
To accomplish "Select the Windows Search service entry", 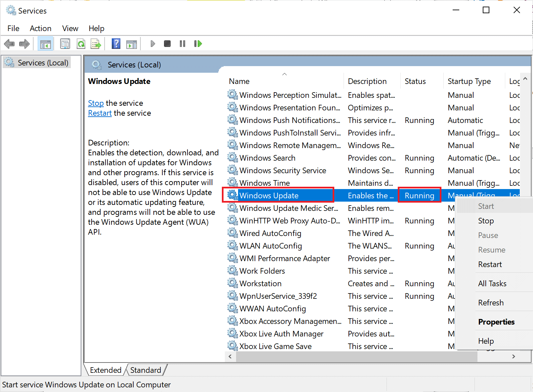I will tap(267, 158).
